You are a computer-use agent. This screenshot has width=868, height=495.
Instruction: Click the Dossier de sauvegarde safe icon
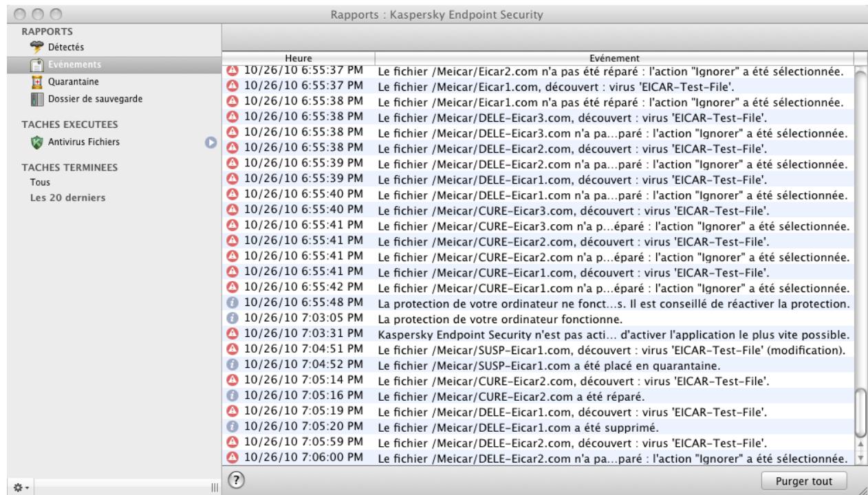[37, 99]
